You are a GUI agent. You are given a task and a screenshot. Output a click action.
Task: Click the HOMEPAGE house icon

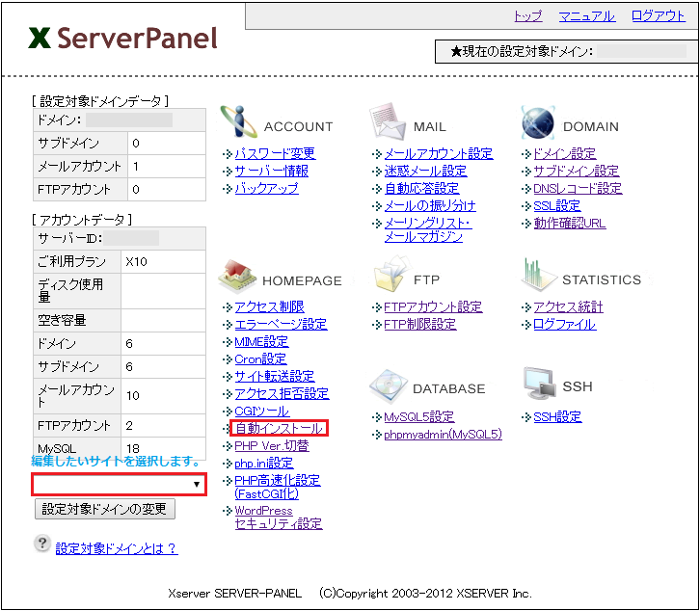pyautogui.click(x=237, y=276)
